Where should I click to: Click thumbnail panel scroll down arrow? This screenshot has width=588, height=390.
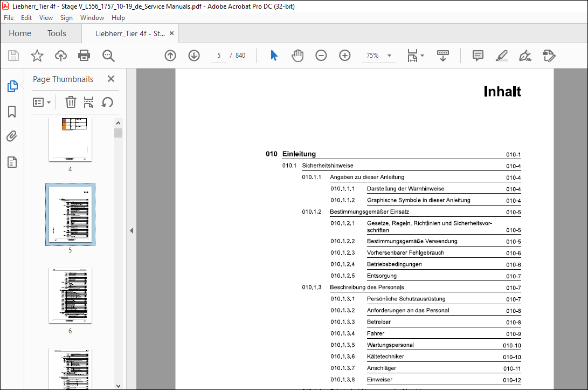point(118,386)
